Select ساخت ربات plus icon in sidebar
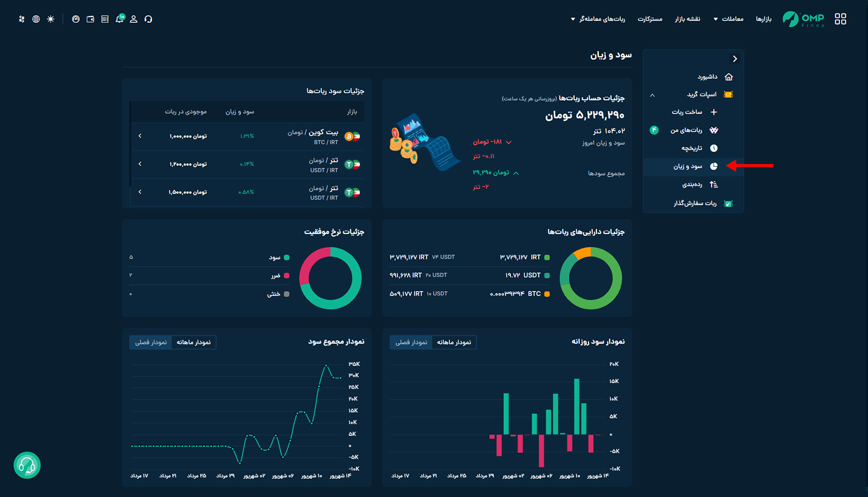The width and height of the screenshot is (868, 497). tap(714, 112)
